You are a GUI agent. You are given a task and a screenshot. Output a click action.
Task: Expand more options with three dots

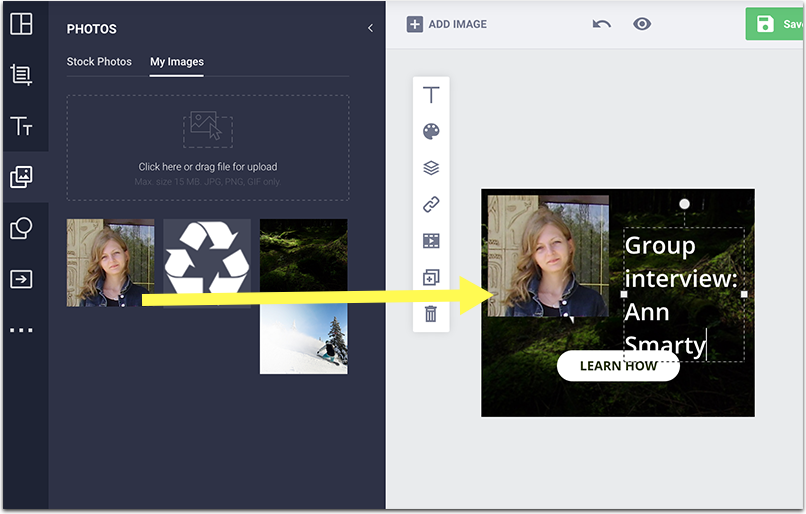click(x=21, y=330)
